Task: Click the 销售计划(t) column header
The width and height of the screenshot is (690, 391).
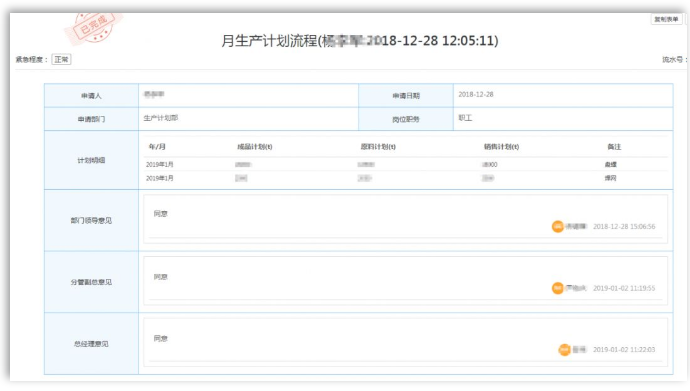Action: click(x=502, y=146)
